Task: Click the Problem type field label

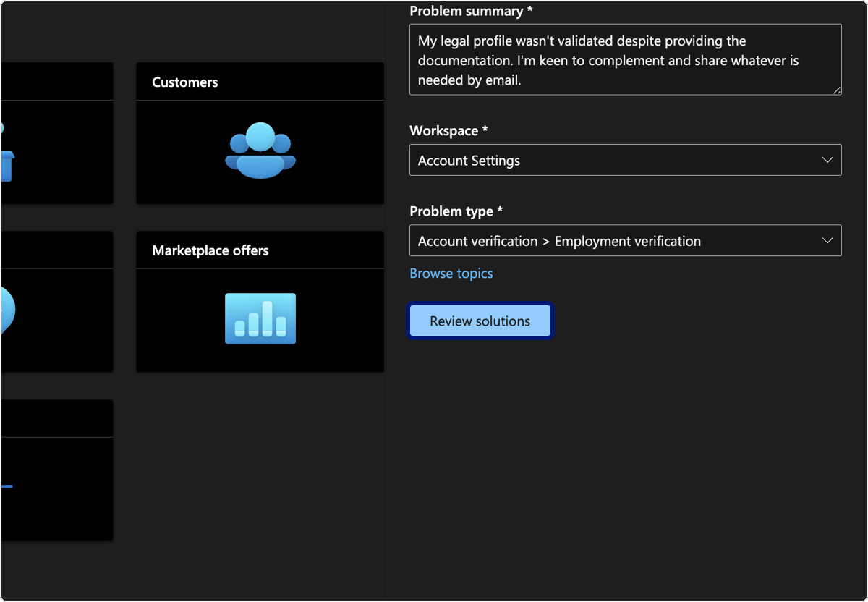Action: click(x=456, y=211)
